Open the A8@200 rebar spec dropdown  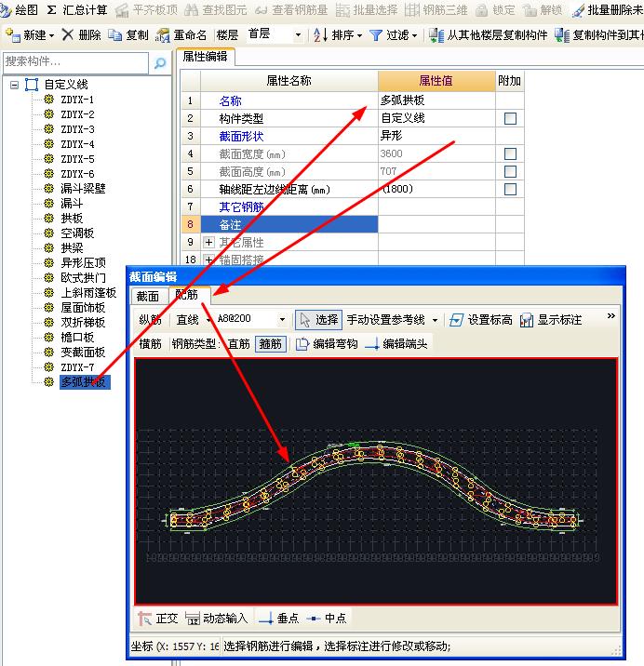pos(282,319)
